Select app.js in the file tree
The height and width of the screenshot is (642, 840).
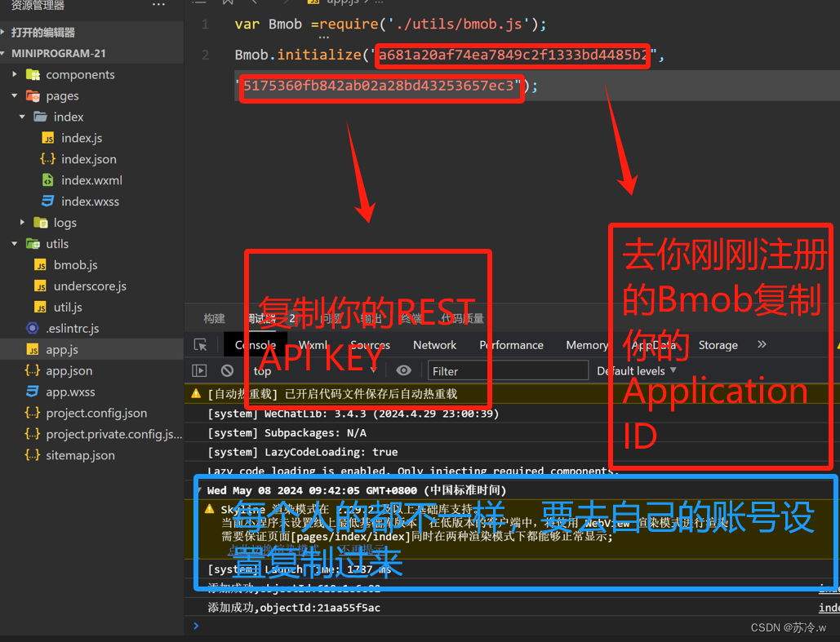pyautogui.click(x=61, y=350)
